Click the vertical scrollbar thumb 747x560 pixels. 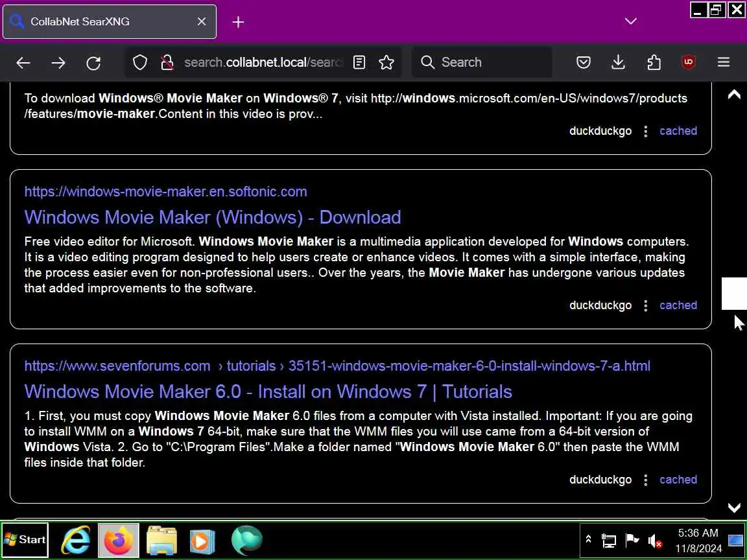[x=734, y=294]
